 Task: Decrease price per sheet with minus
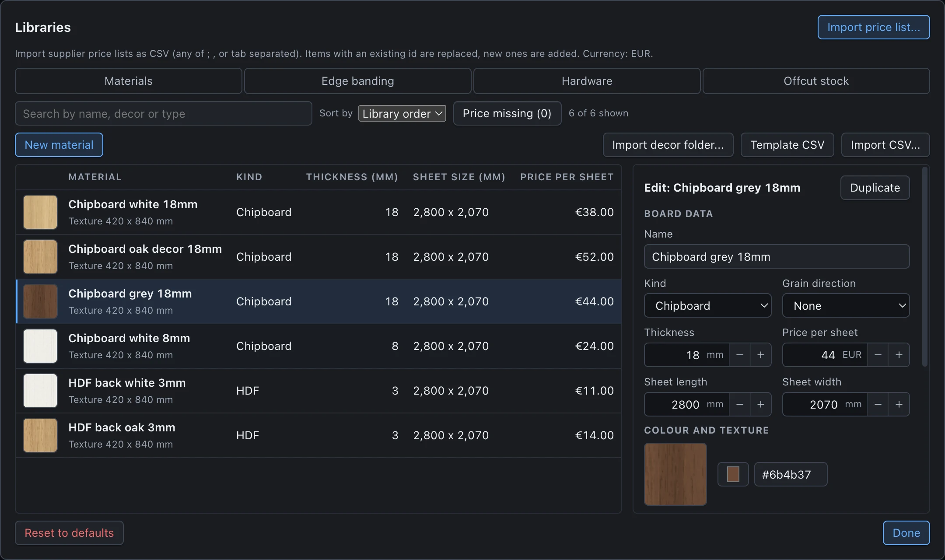878,355
